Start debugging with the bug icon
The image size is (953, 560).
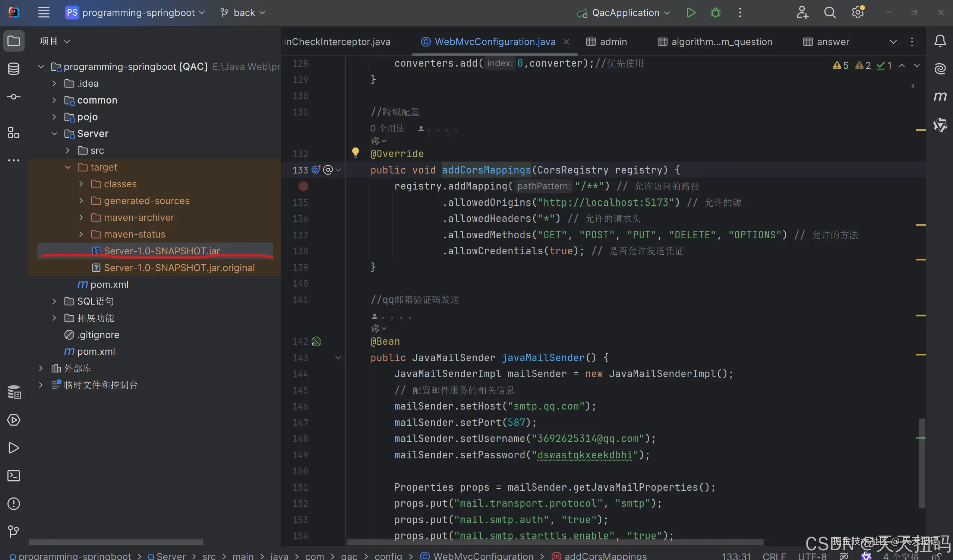(715, 12)
